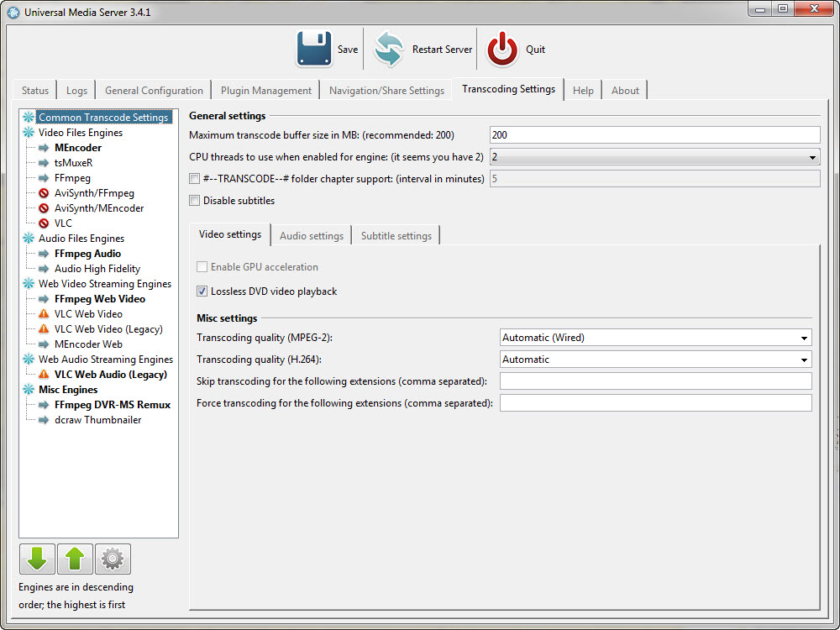Click the skip transcoding extensions field
The image size is (840, 630).
coord(656,381)
